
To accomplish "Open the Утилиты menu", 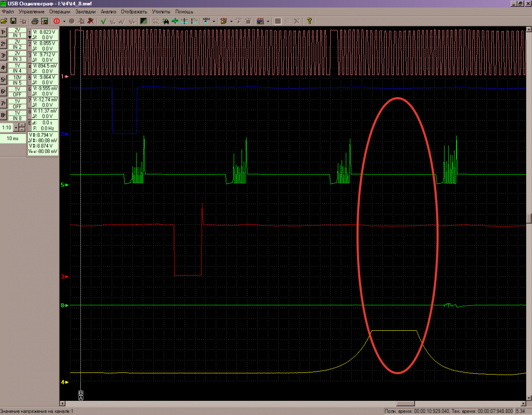I will [x=161, y=11].
